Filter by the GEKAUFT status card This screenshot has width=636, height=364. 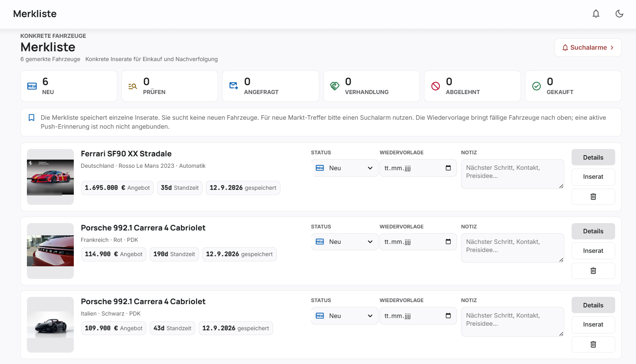click(573, 86)
